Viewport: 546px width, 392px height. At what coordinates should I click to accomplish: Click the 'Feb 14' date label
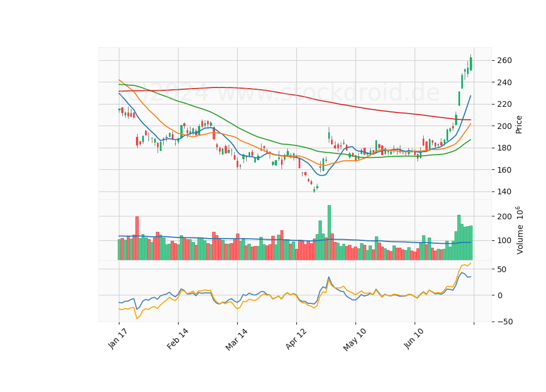tap(177, 339)
